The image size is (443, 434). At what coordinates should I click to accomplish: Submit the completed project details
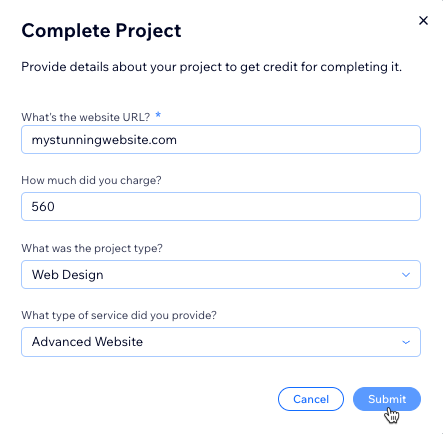(x=387, y=399)
